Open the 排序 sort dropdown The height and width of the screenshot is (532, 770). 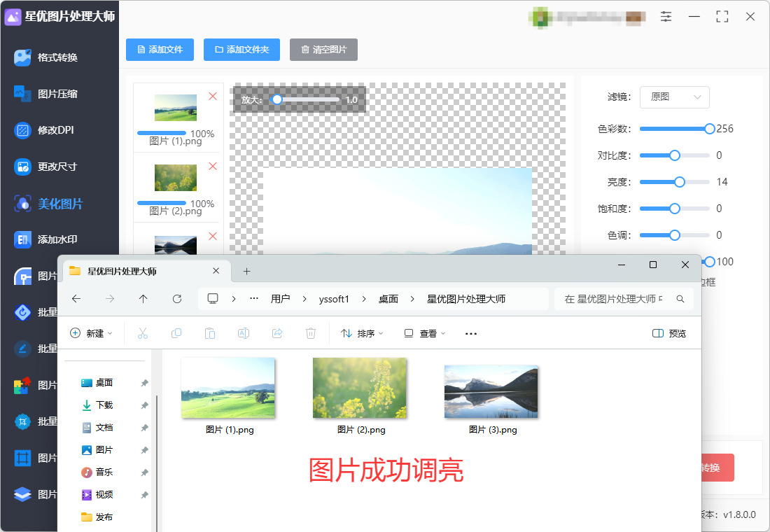click(362, 333)
